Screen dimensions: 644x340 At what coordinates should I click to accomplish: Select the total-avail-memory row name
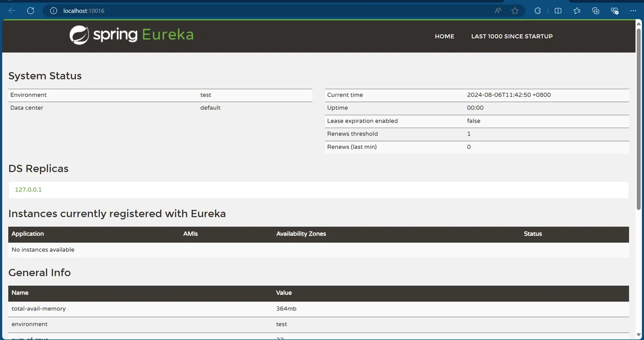tap(39, 309)
